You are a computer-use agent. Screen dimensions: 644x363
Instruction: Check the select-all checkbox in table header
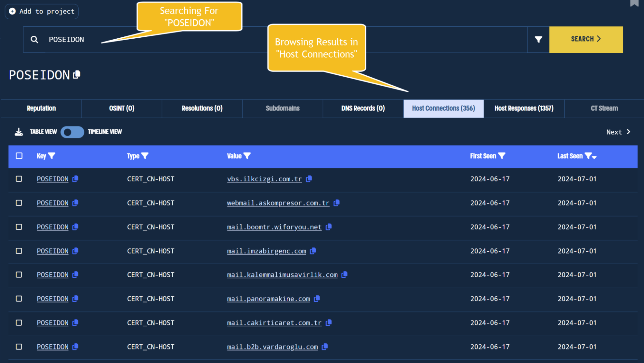pyautogui.click(x=19, y=156)
